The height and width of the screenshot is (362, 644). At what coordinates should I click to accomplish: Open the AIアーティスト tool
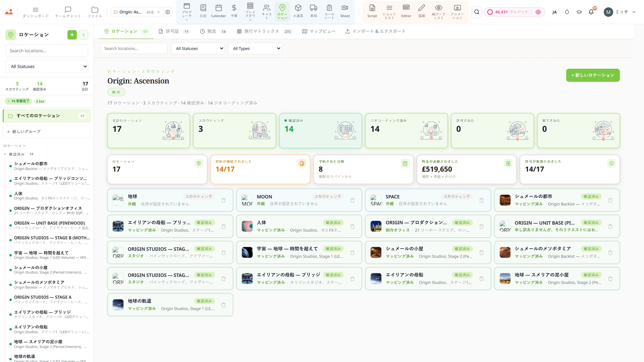439,12
